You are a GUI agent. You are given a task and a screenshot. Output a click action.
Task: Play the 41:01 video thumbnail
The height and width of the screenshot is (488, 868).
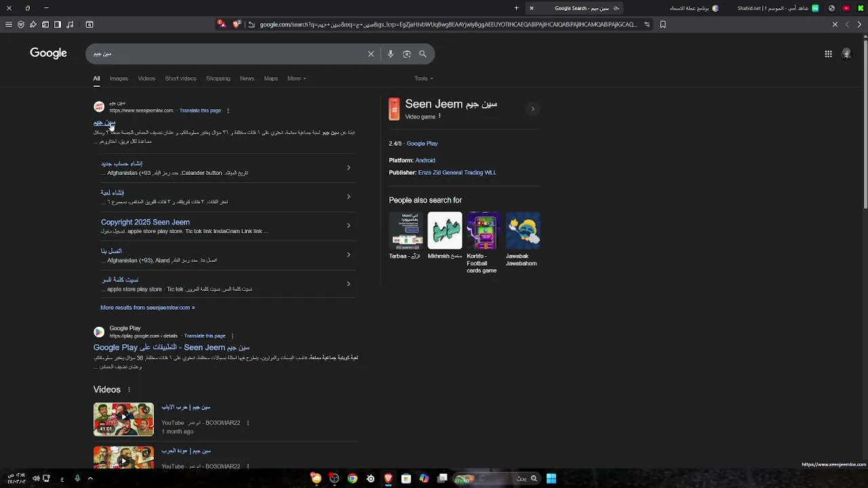[123, 420]
